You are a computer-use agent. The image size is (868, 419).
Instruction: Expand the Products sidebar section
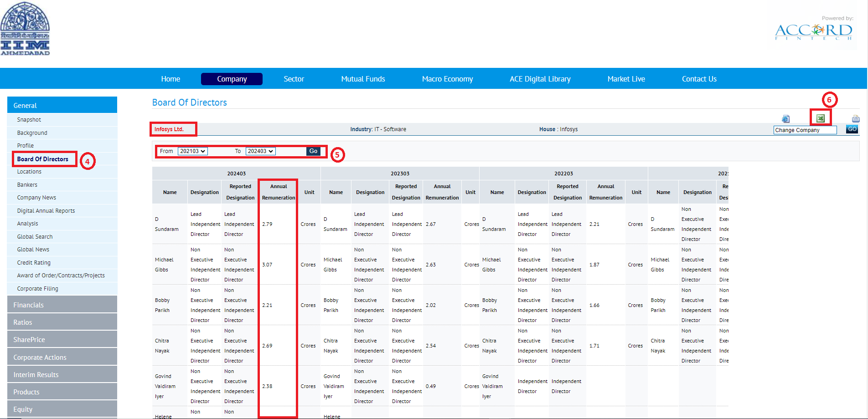(x=62, y=392)
